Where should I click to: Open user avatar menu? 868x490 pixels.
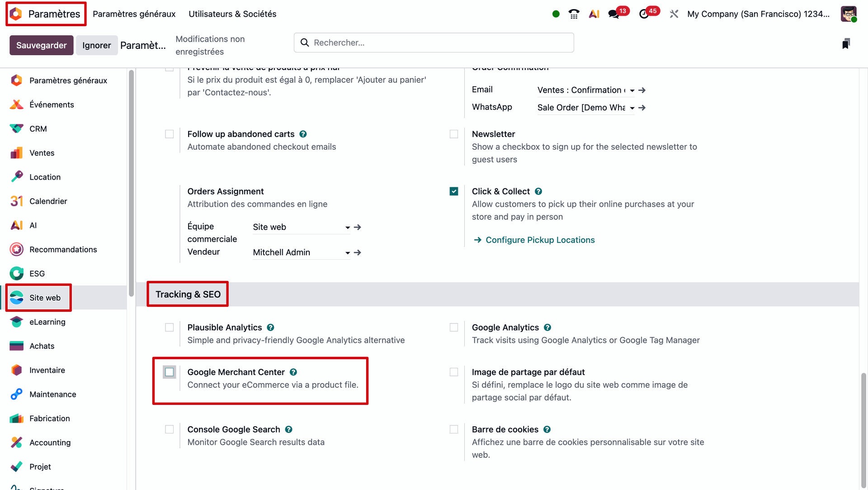point(849,14)
